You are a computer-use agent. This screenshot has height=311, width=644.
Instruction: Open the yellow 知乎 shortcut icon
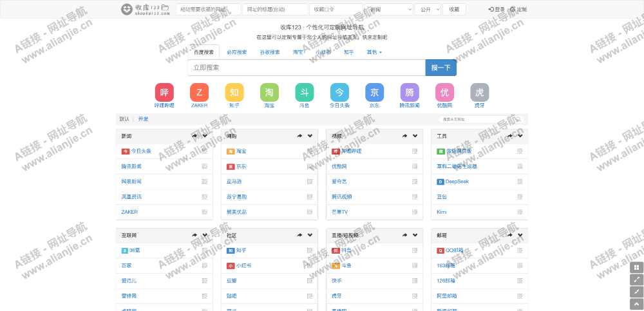234,93
